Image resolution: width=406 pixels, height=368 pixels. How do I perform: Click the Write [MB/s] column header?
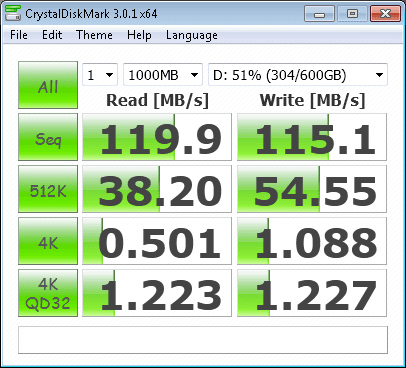(x=312, y=100)
